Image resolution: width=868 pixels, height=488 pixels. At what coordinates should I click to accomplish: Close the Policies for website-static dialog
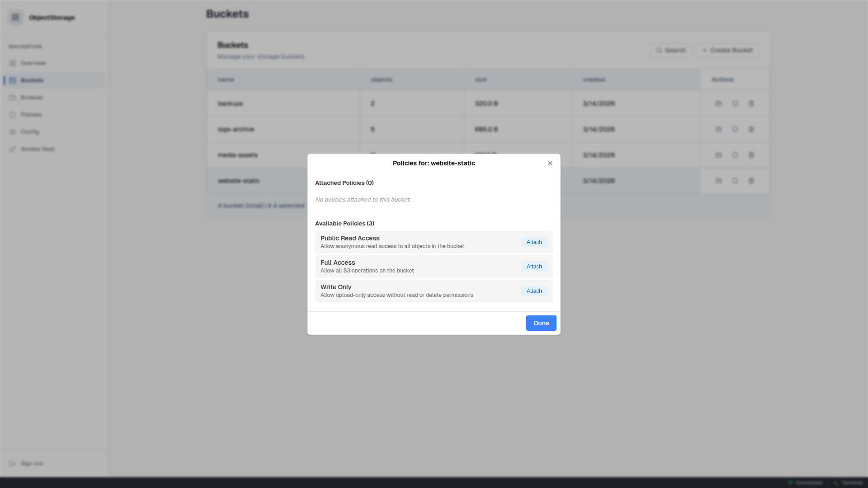550,163
